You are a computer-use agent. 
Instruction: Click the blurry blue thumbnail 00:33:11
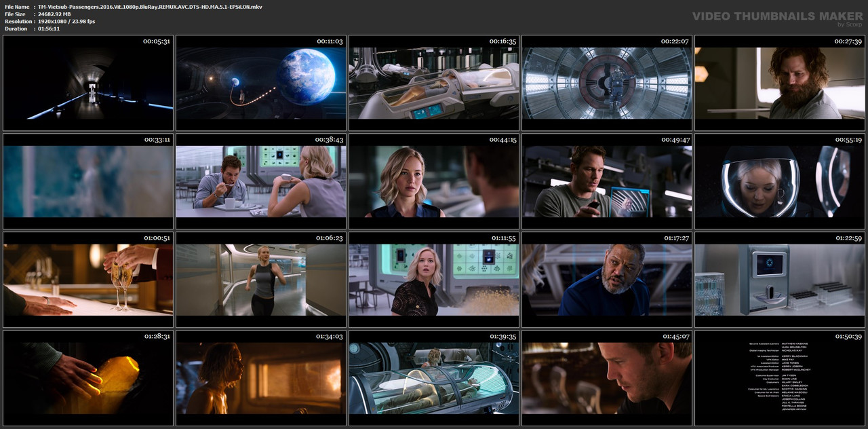(88, 181)
